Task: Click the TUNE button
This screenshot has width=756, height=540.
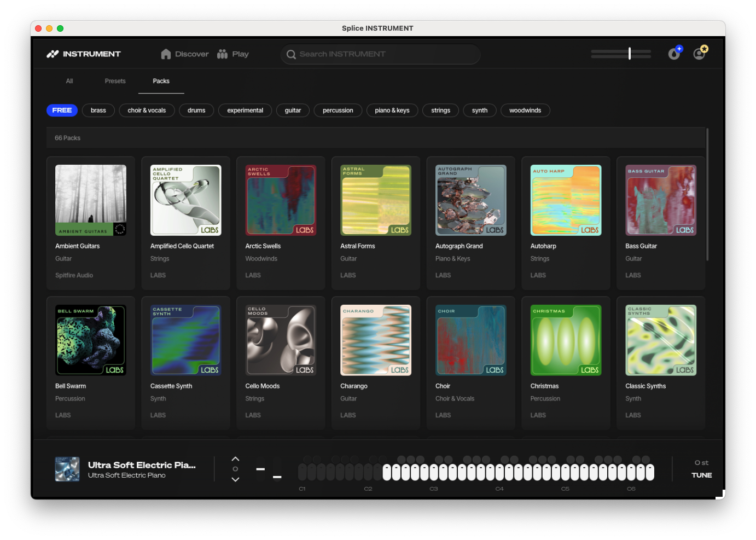Action: [x=701, y=475]
